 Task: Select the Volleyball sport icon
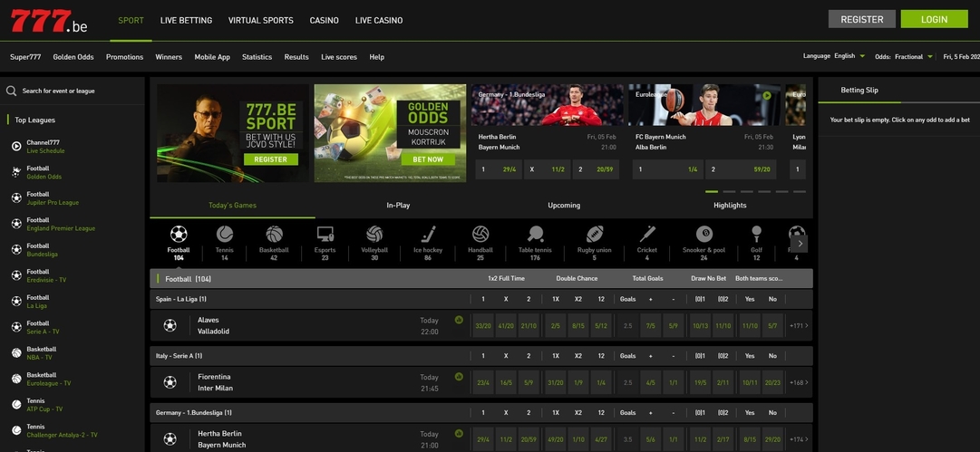(374, 234)
